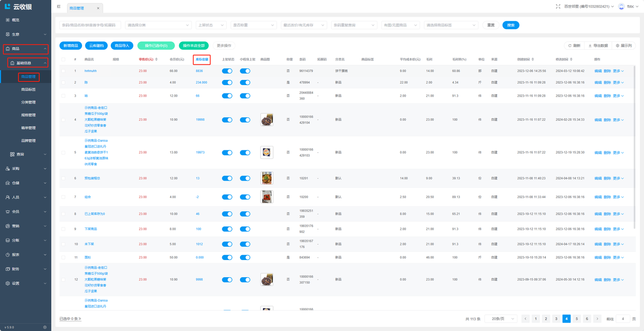Open 展示列 column display settings
The width and height of the screenshot is (644, 331).
[x=624, y=46]
